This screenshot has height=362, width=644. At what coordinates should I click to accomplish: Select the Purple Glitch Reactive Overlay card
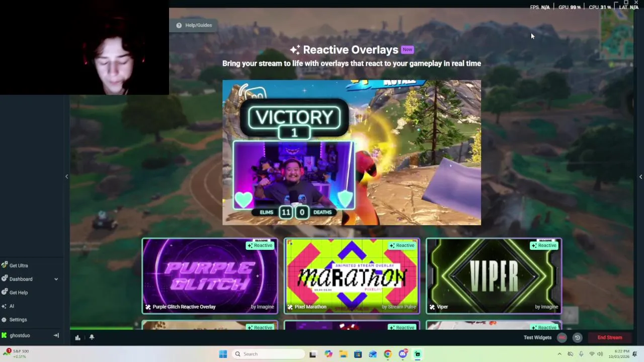[x=210, y=276]
